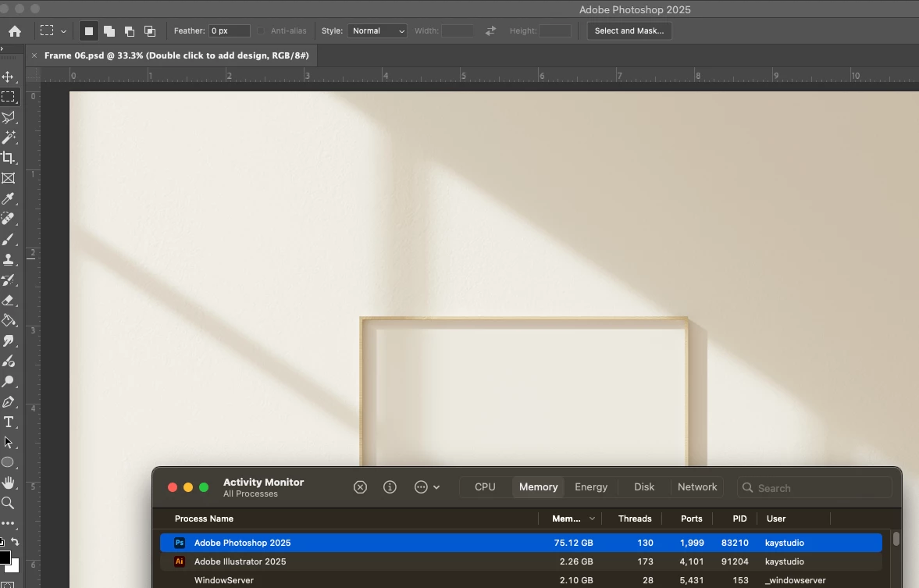Select the Horizontal Type tool
The width and height of the screenshot is (919, 588).
pyautogui.click(x=9, y=422)
